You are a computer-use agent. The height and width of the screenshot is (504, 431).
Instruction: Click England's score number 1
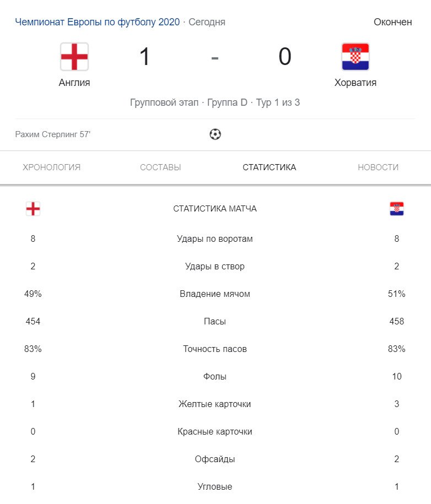click(x=145, y=57)
